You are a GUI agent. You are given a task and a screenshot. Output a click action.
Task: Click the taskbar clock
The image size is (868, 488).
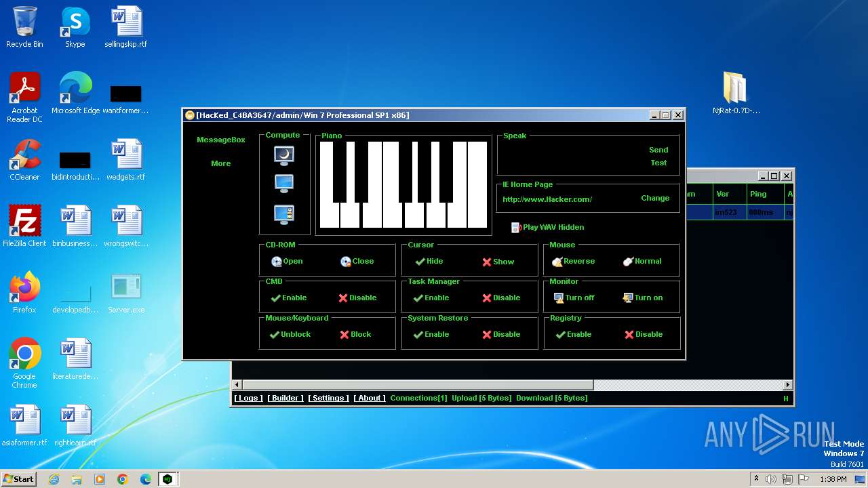pos(833,479)
